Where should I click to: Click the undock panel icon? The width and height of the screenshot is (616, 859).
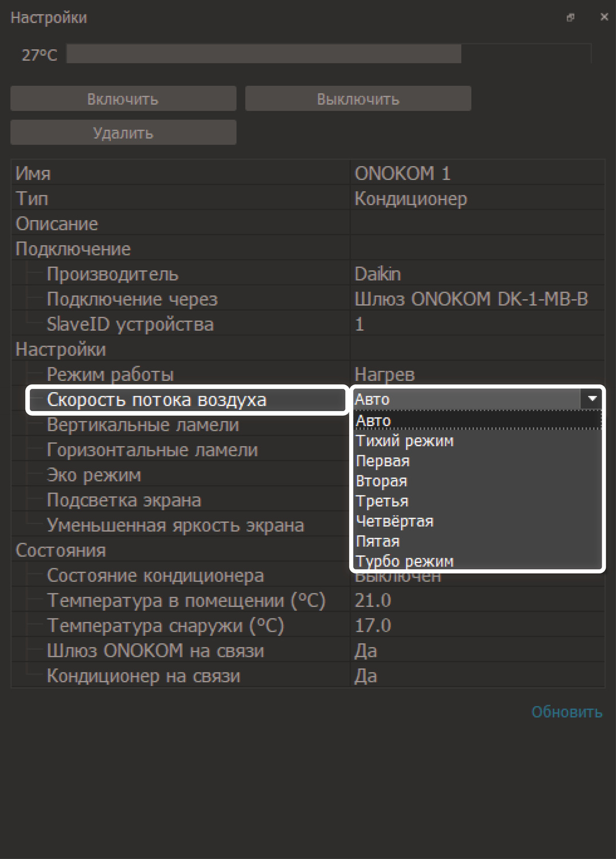click(570, 18)
